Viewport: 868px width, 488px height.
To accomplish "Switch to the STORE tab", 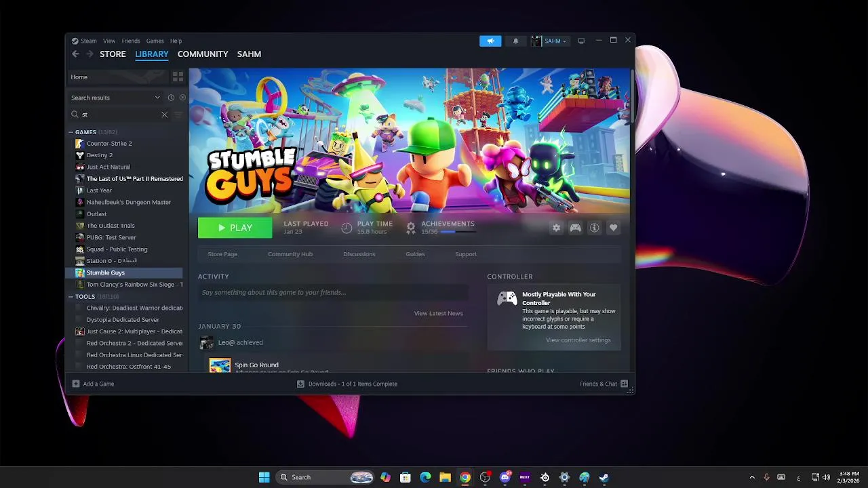I will click(113, 54).
